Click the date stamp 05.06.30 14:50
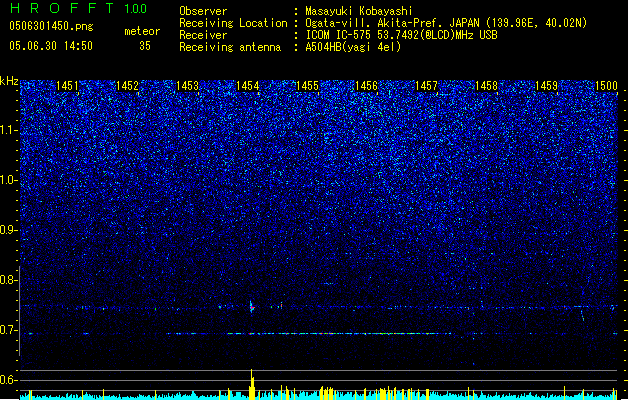 tap(51, 46)
